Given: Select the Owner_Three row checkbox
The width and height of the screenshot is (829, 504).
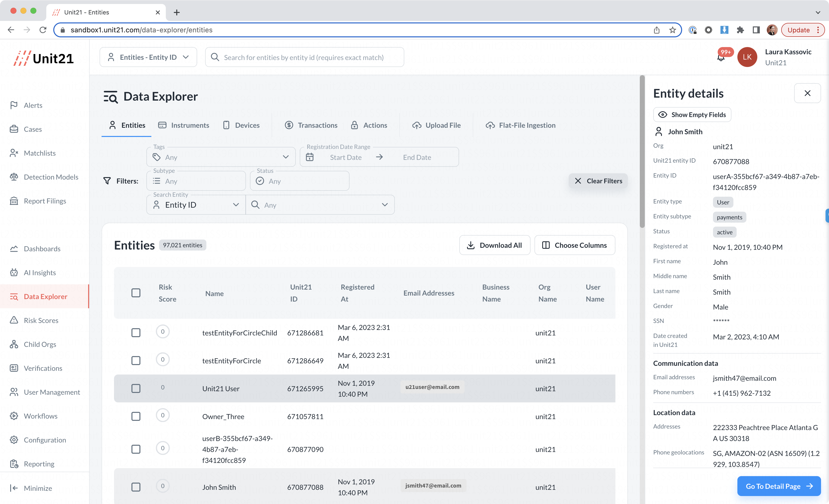Looking at the screenshot, I should (136, 416).
